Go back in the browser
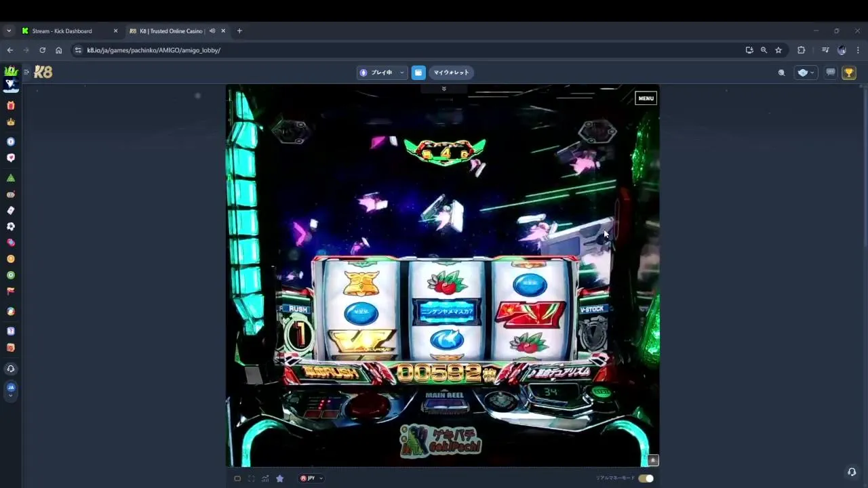Viewport: 868px width, 488px height. click(9, 50)
